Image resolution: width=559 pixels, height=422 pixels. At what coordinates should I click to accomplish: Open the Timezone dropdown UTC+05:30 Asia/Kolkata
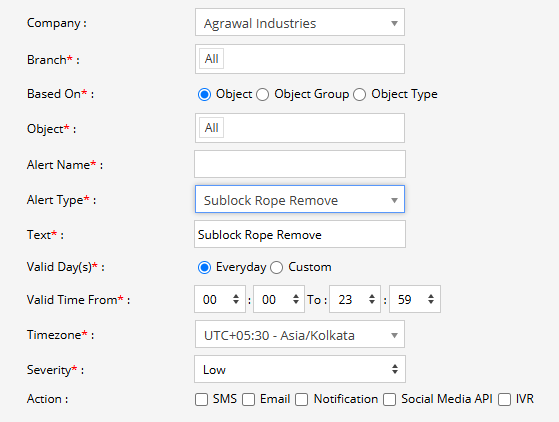click(299, 334)
